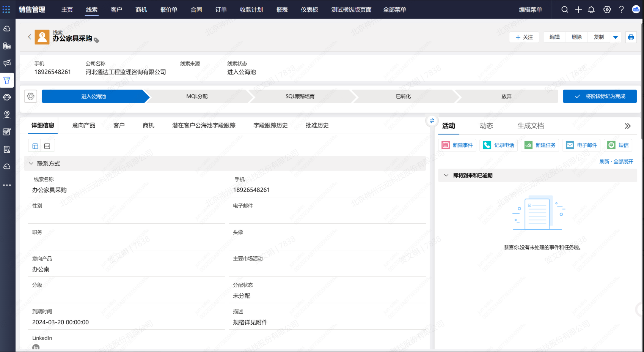The height and width of the screenshot is (352, 644).
Task: Open the more actions dropdown arrow
Action: [615, 37]
